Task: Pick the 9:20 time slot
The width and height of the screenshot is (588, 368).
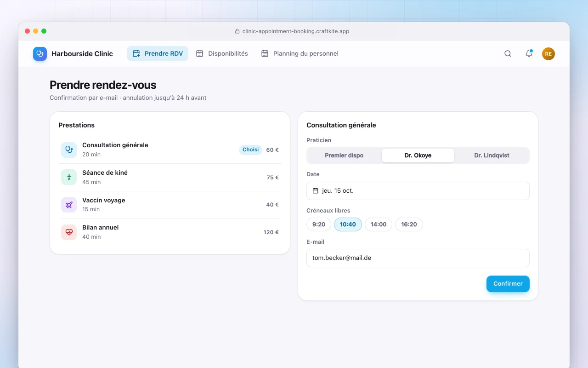Action: (x=319, y=224)
